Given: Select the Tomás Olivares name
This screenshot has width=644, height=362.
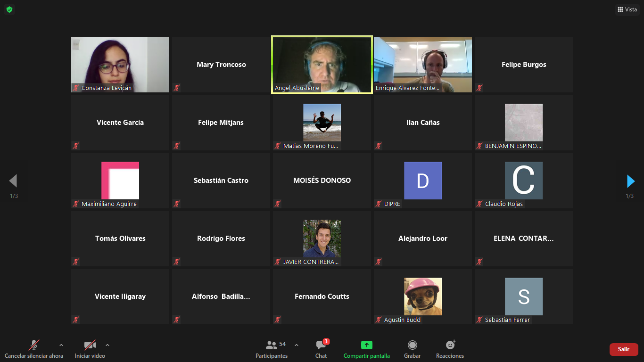Looking at the screenshot, I should pyautogui.click(x=120, y=239).
